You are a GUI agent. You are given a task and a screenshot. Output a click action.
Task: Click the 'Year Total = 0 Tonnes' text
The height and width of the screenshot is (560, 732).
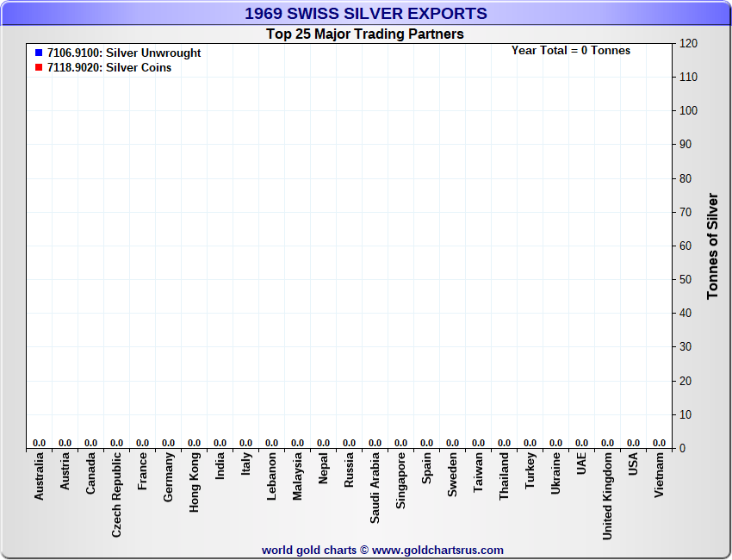[x=570, y=51]
